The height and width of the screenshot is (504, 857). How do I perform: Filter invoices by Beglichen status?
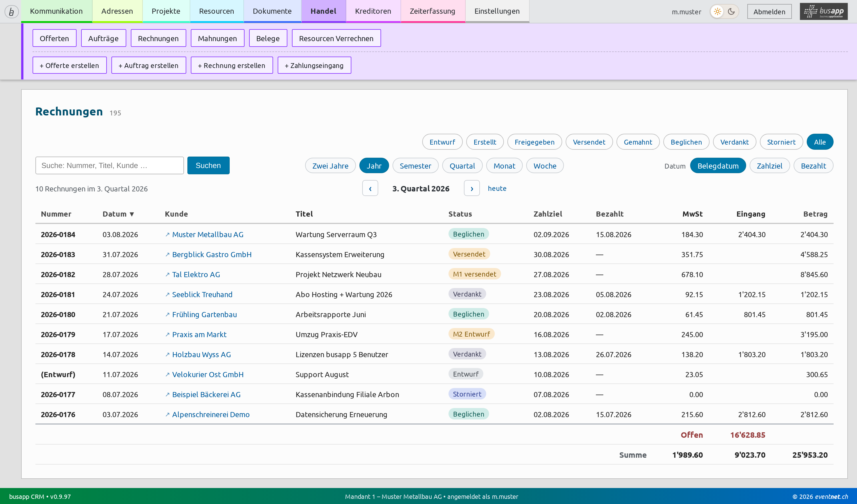(x=686, y=142)
